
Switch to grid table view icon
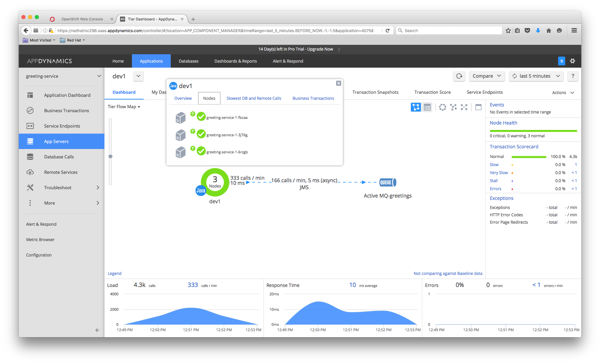pyautogui.click(x=427, y=107)
